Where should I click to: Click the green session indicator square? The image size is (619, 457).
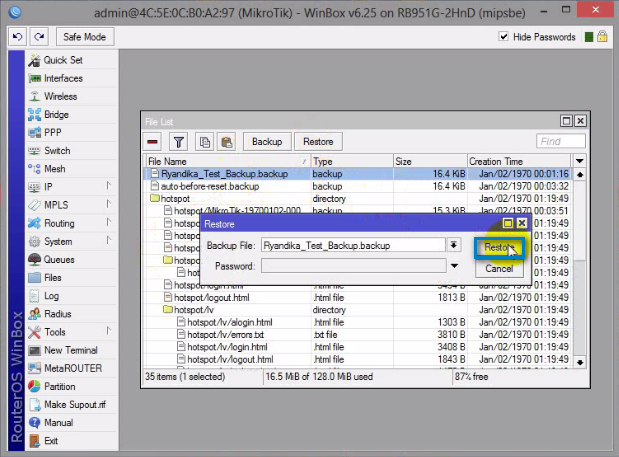589,37
